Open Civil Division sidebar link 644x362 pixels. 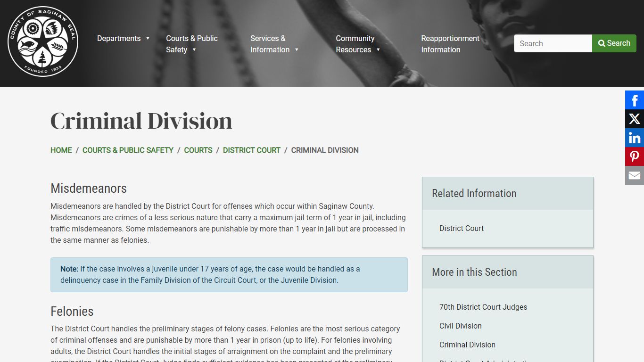461,326
